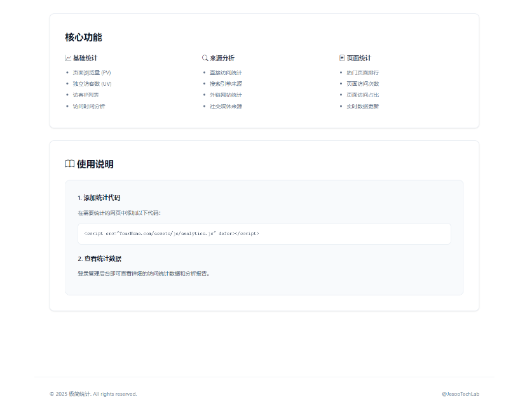This screenshot has width=532, height=404.
Task: Click the © 2025 极简统计 copyright text
Action: point(93,394)
